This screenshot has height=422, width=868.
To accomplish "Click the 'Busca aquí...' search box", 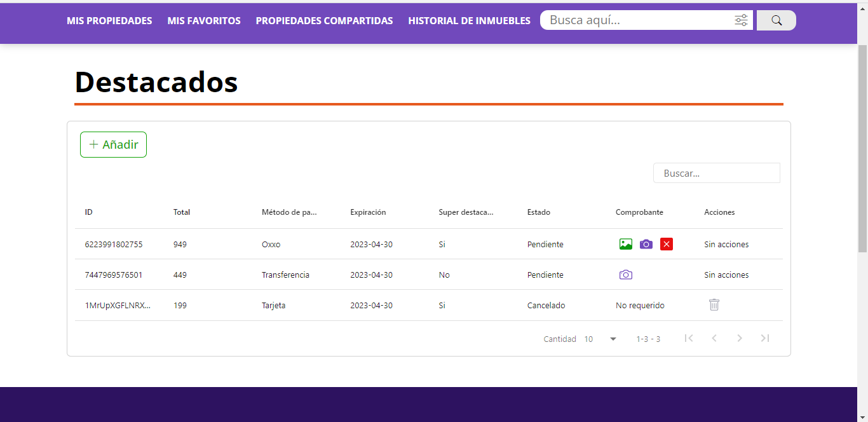I will pos(635,20).
